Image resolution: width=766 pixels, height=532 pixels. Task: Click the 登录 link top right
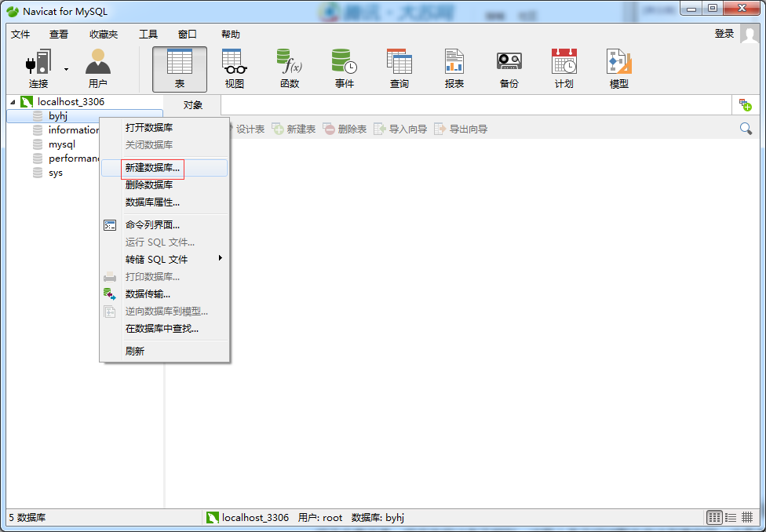click(x=724, y=35)
